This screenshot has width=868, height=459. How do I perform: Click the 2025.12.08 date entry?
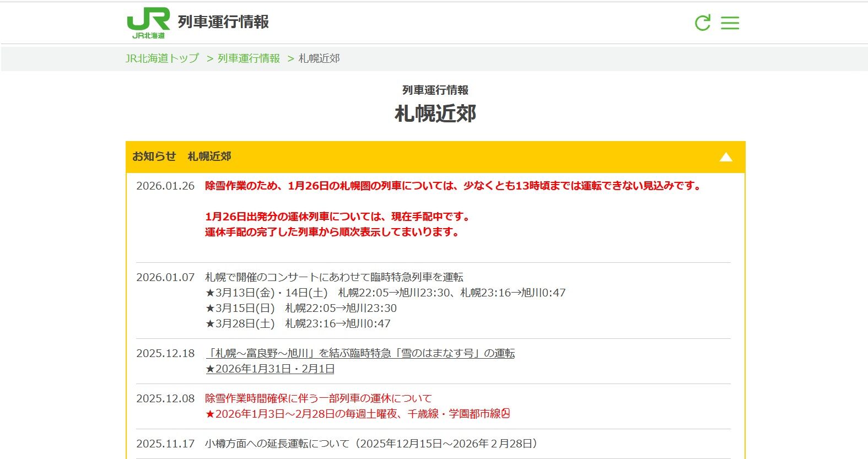(165, 398)
